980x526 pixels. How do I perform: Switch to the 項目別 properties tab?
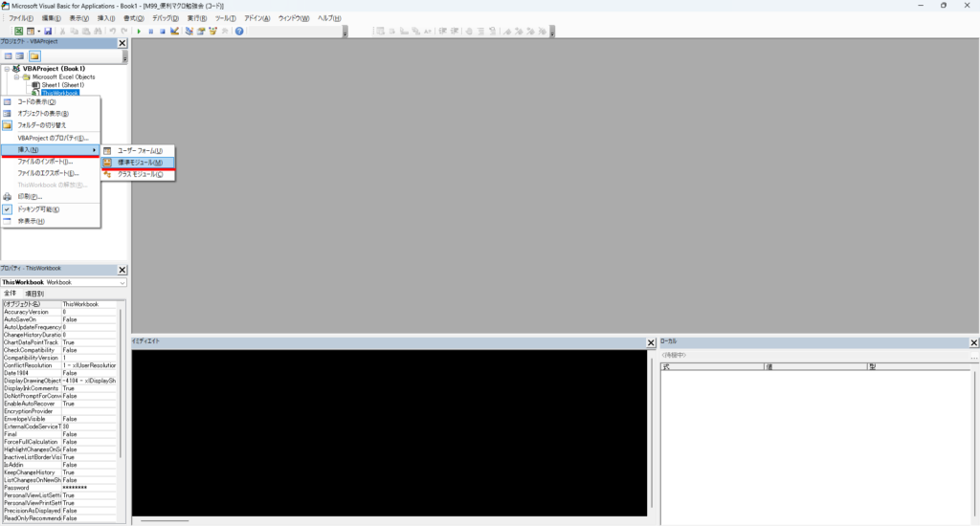point(35,294)
